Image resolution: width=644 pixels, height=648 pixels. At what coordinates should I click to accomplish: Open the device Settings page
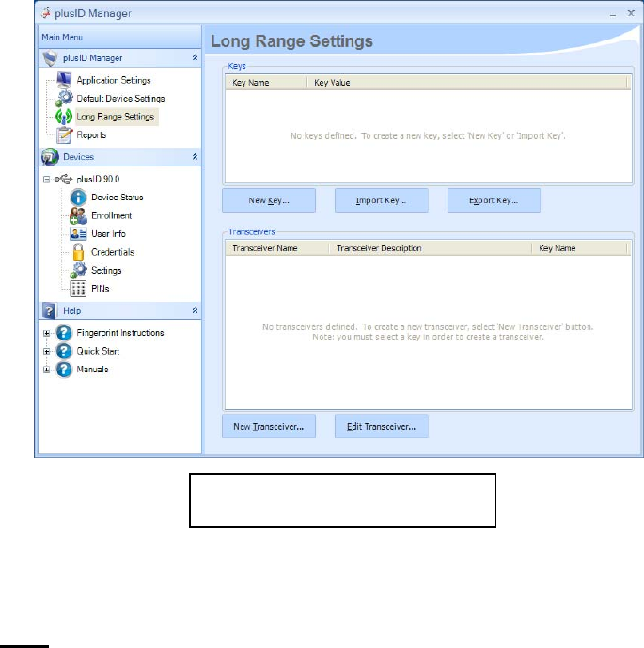(x=106, y=270)
